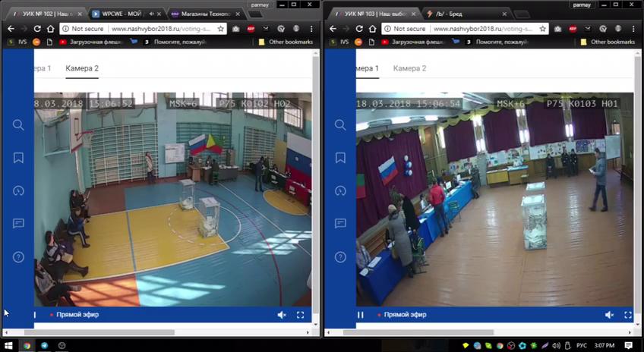The height and width of the screenshot is (352, 644).
Task: Click bookmark icon in right window sidebar
Action: pyautogui.click(x=340, y=158)
